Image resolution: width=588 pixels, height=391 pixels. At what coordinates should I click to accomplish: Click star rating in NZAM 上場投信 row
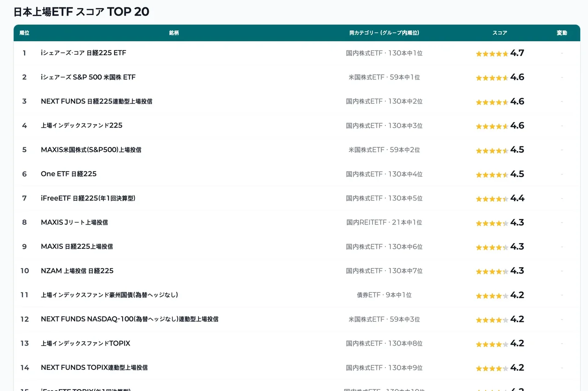[x=492, y=271]
